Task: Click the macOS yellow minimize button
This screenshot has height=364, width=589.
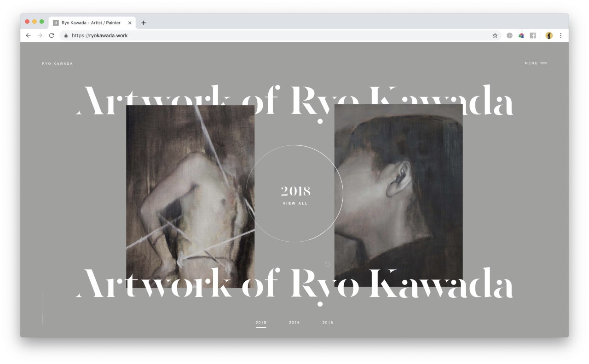Action: (x=35, y=22)
